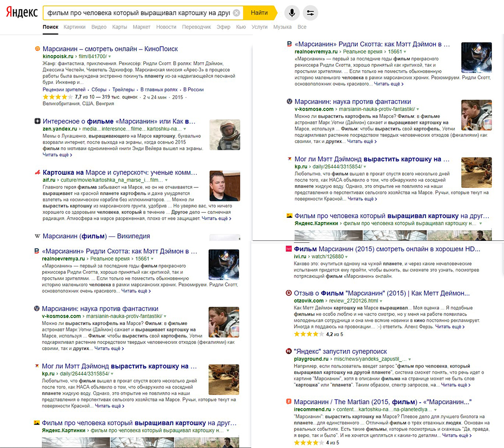Screen dimensions: 504x448
Task: Click the ivi favicon beside the Фильм Марсианин result
Action: pyautogui.click(x=289, y=249)
